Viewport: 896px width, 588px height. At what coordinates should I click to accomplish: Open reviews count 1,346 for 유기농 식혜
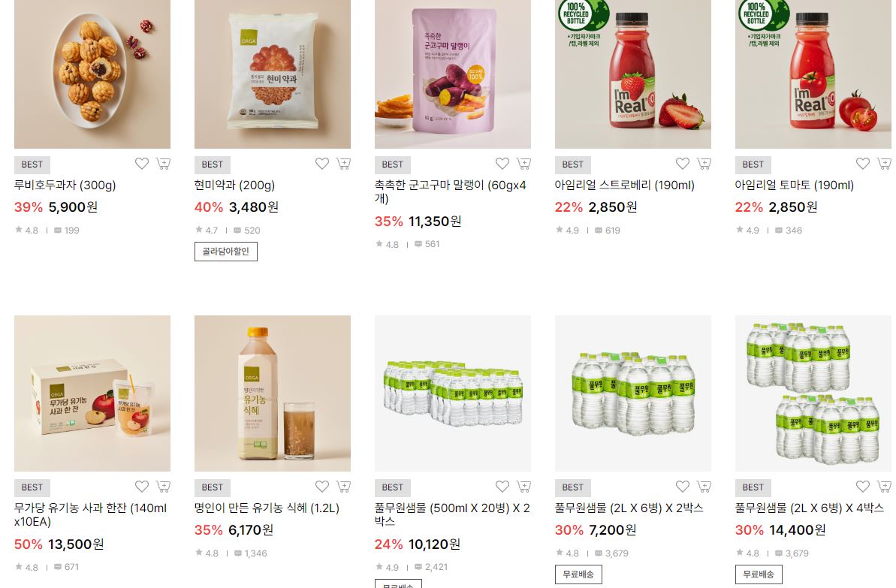[251, 553]
